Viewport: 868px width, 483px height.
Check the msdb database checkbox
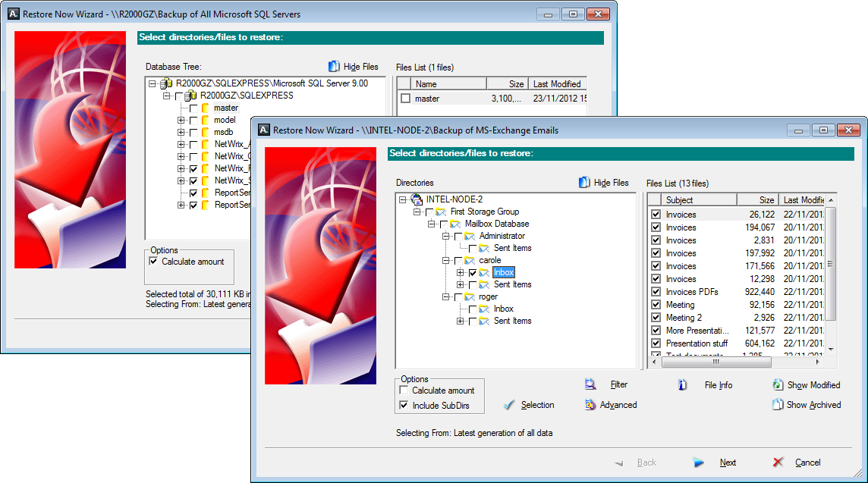coord(193,133)
